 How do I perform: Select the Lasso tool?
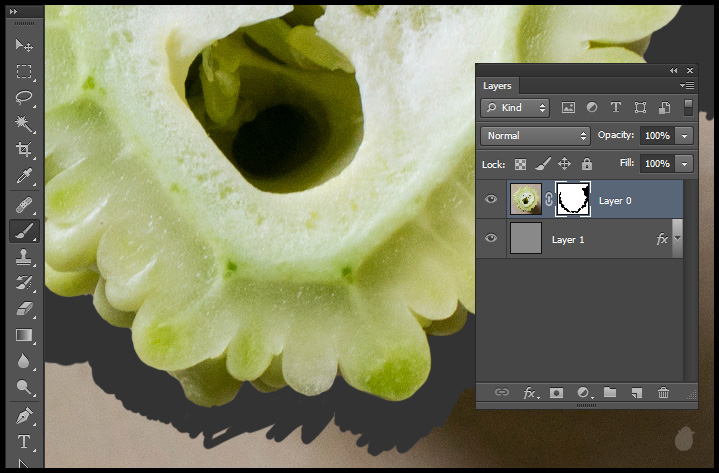24,98
